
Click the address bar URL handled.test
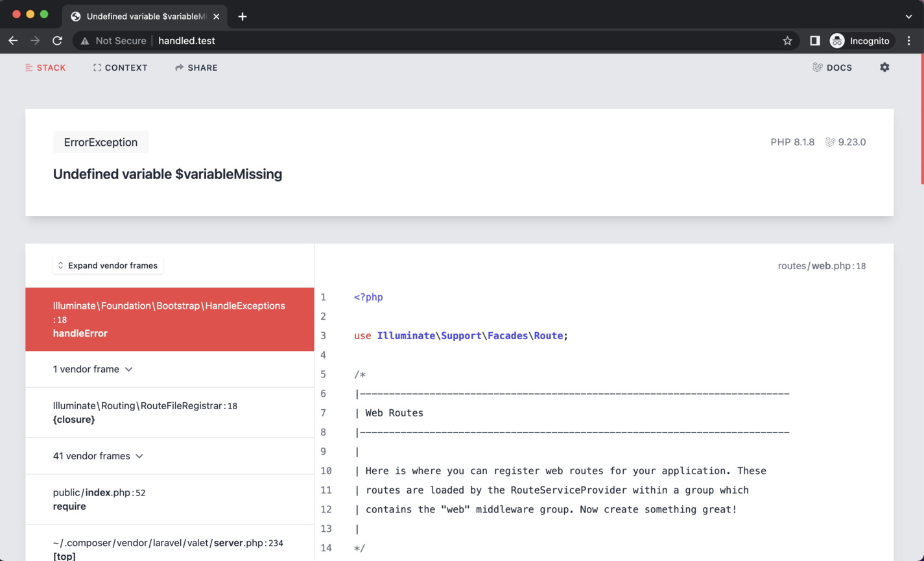(187, 41)
